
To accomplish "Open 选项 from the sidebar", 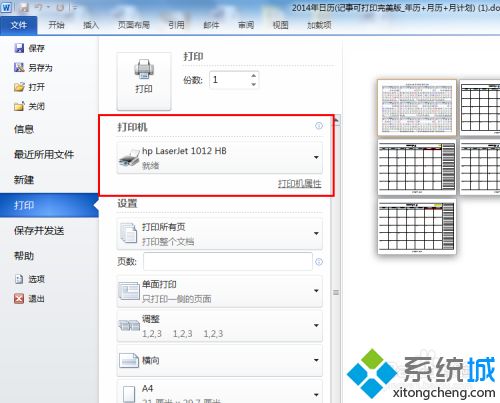I will coord(29,279).
